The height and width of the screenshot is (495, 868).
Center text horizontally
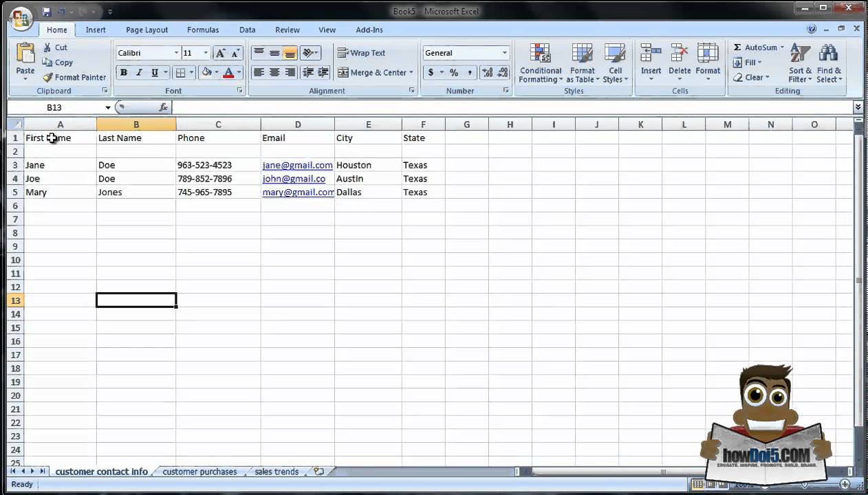coord(274,72)
